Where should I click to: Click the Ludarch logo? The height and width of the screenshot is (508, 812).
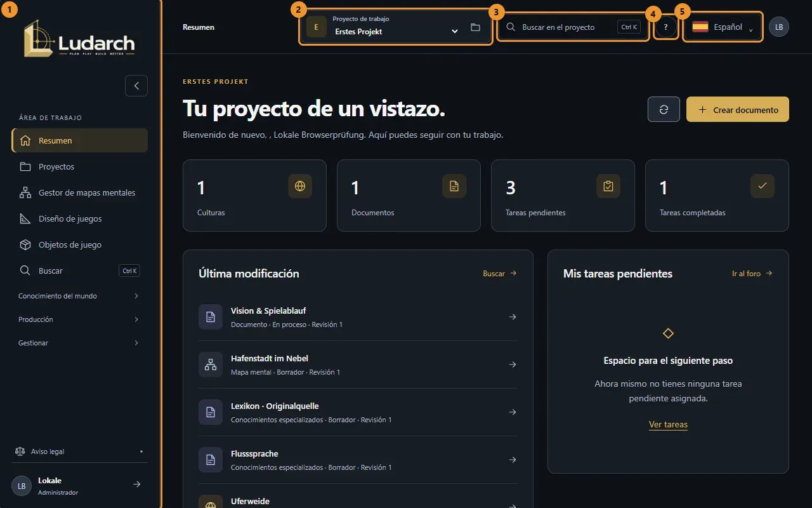pos(79,38)
